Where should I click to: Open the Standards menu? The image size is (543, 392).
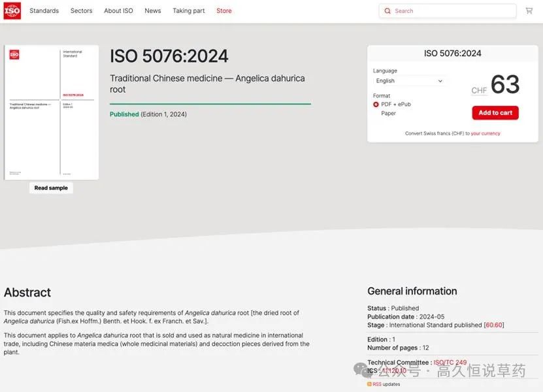click(44, 10)
